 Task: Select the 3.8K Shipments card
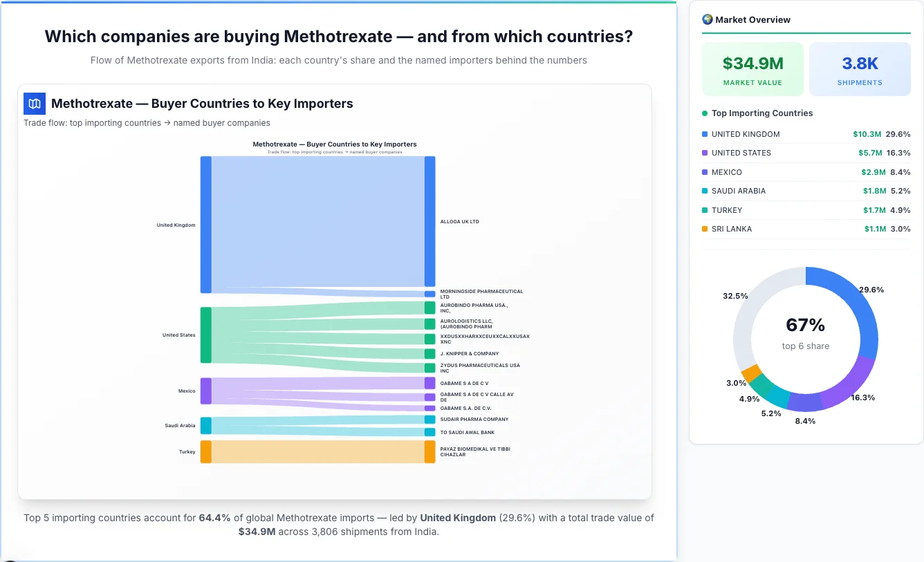(x=860, y=68)
